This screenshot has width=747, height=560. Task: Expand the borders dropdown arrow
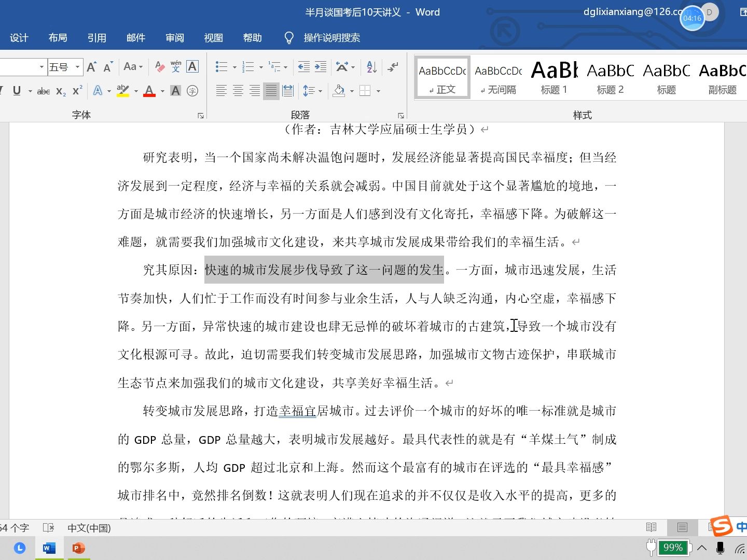(378, 92)
